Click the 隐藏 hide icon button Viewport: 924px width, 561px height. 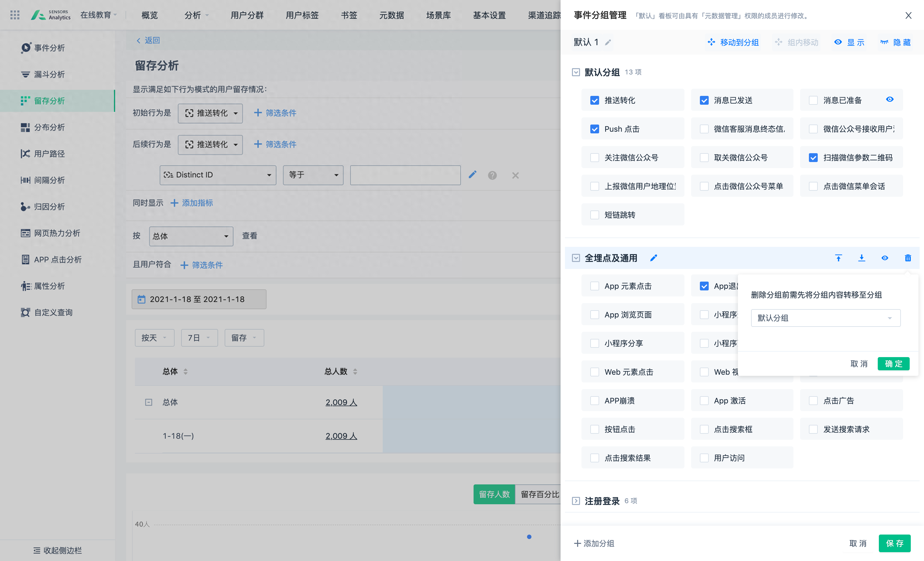click(884, 42)
